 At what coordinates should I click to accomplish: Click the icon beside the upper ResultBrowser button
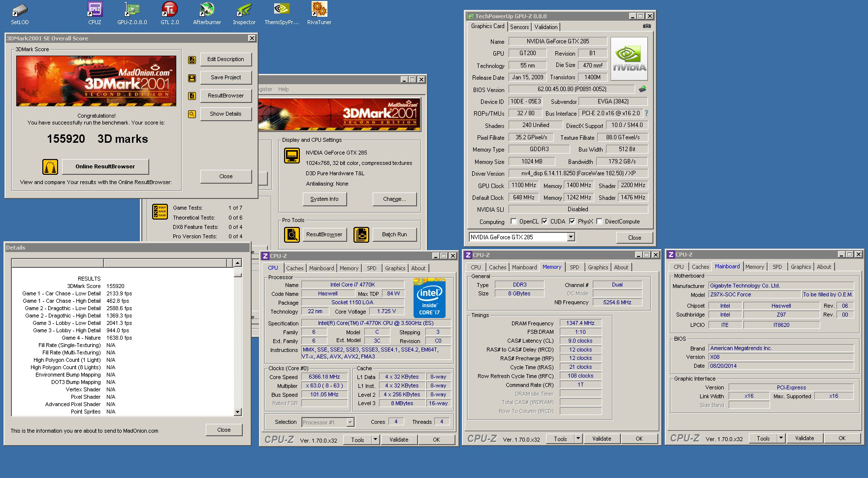[x=192, y=96]
